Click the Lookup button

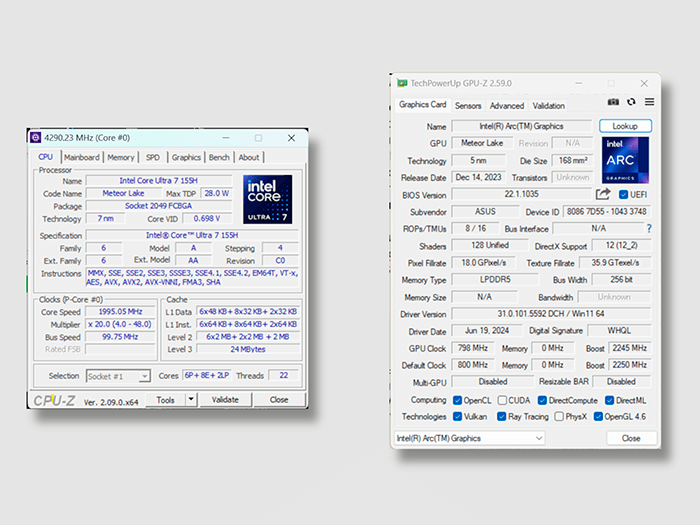625,126
